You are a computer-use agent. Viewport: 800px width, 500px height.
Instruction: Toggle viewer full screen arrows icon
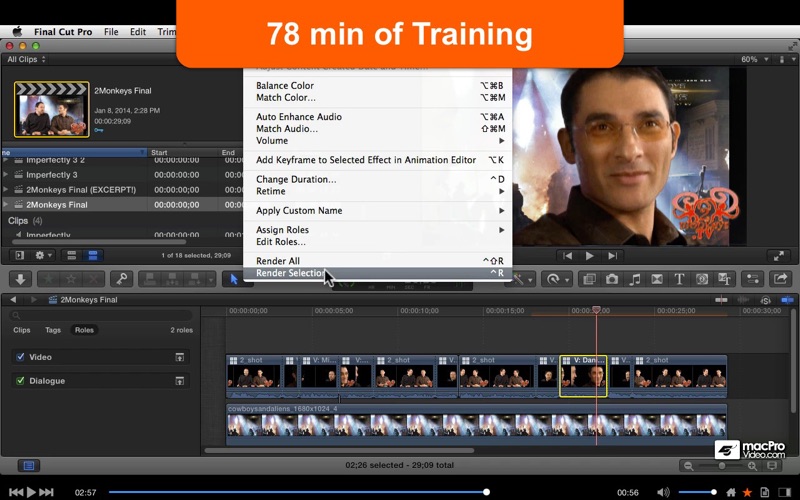point(779,256)
